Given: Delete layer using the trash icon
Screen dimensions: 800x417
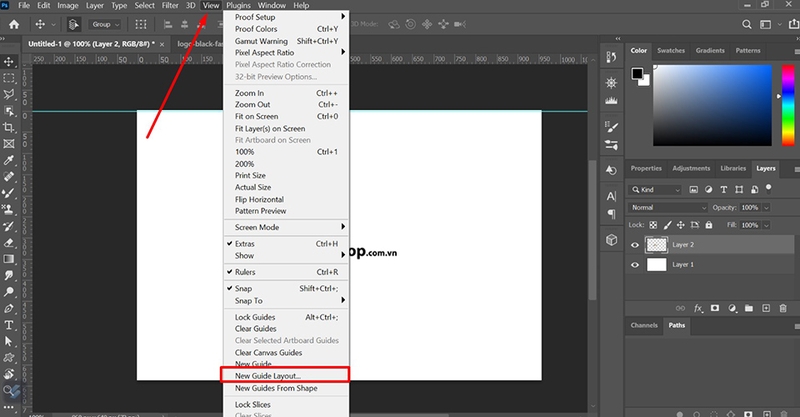Looking at the screenshot, I should 783,308.
